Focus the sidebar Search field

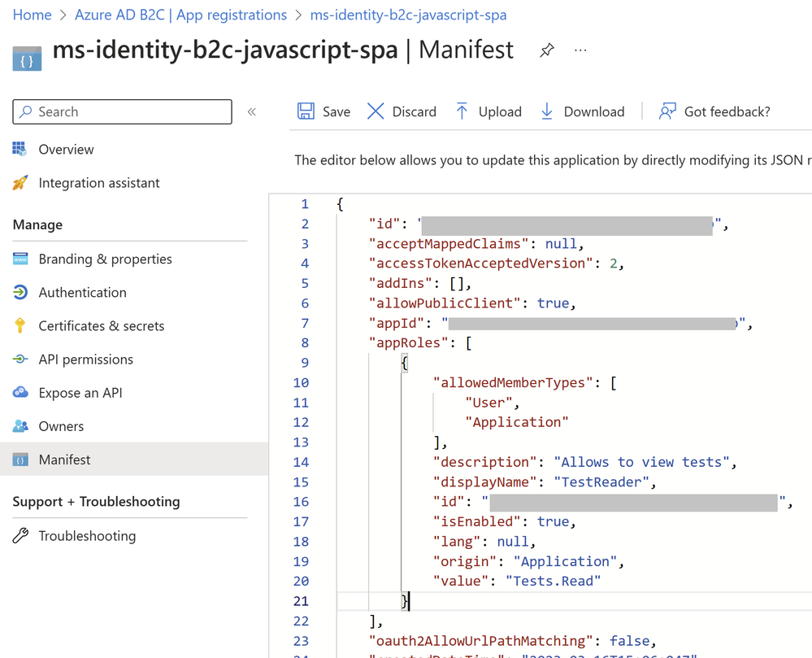(x=122, y=112)
